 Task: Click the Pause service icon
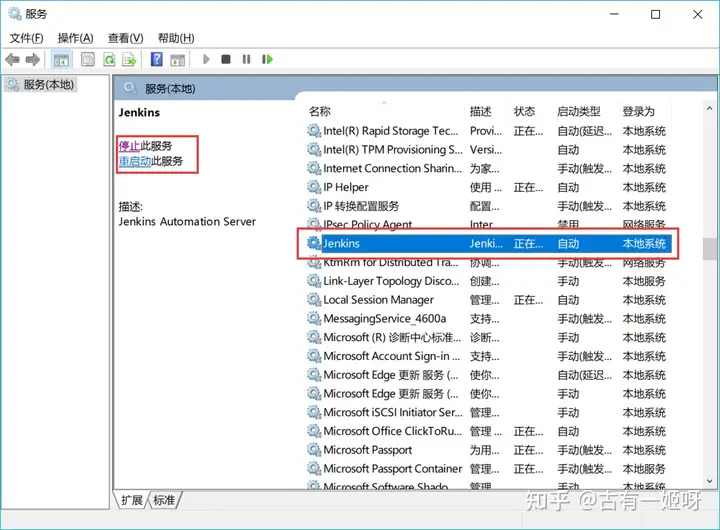[247, 59]
